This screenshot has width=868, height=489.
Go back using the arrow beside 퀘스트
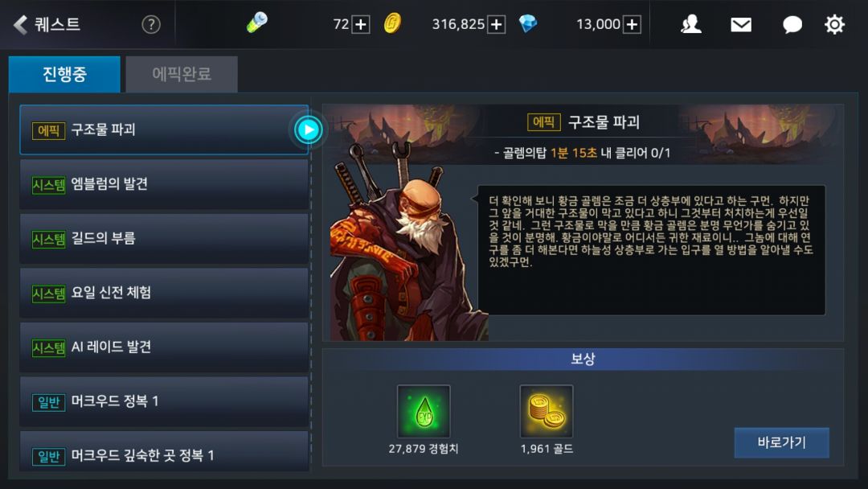click(x=20, y=24)
